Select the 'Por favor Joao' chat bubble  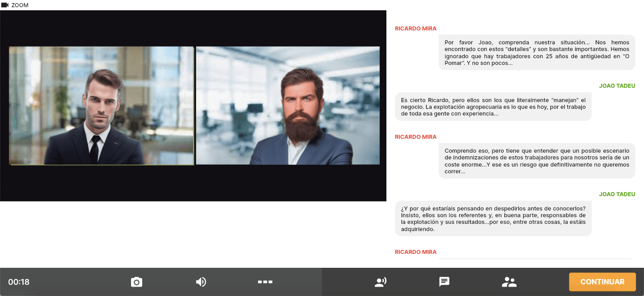537,52
